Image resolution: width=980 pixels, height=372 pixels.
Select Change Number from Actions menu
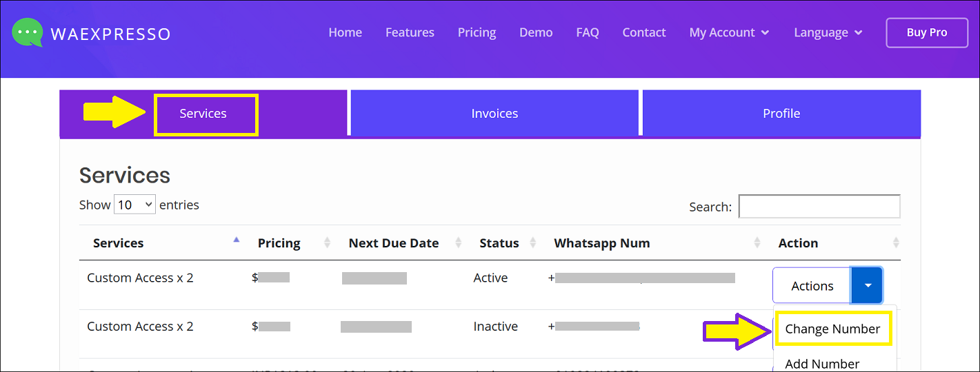click(832, 329)
